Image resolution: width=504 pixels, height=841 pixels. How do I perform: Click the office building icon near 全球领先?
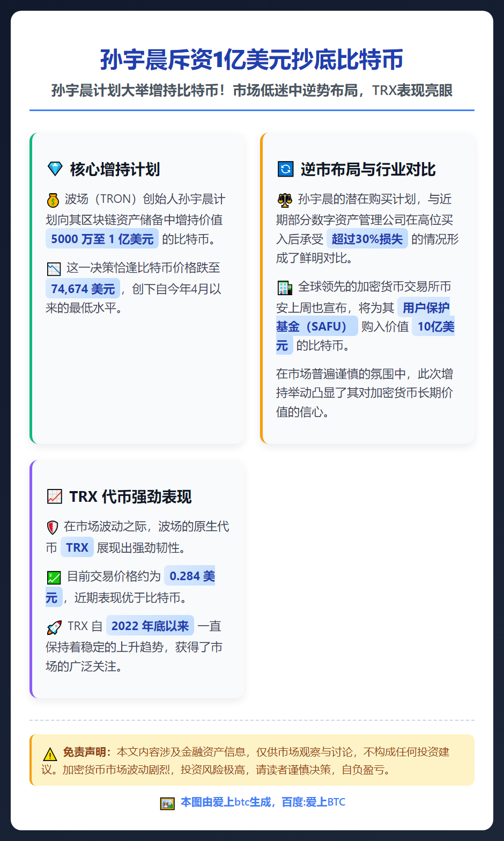(285, 288)
